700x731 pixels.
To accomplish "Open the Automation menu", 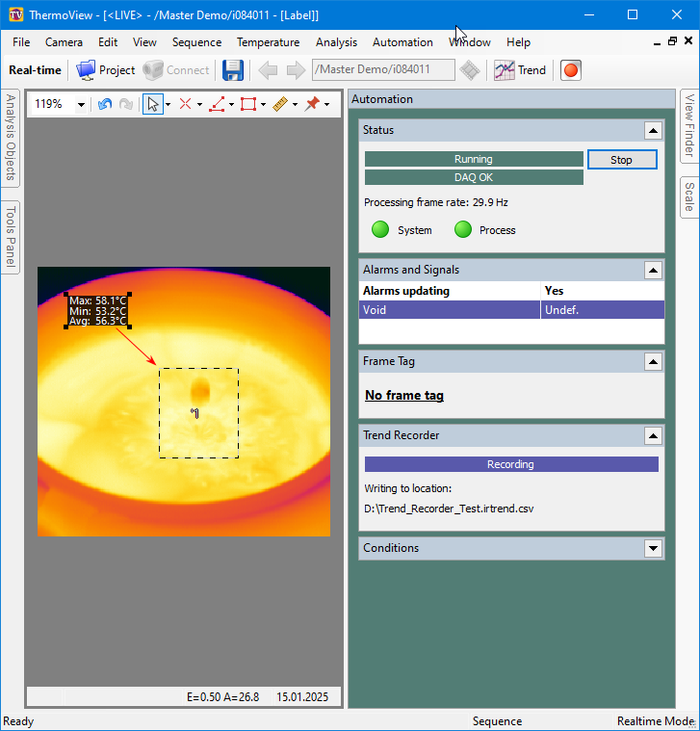I will [402, 42].
